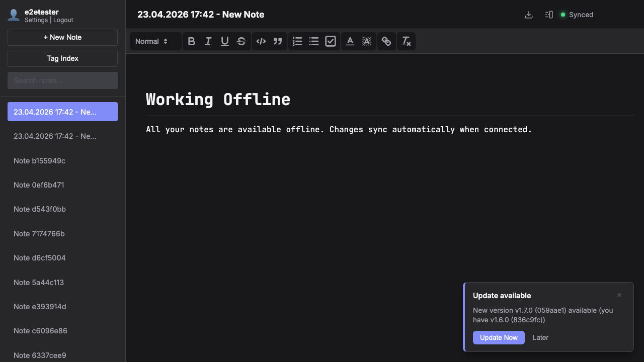Insert a code block
Viewport: 644px width, 362px height.
[x=261, y=41]
